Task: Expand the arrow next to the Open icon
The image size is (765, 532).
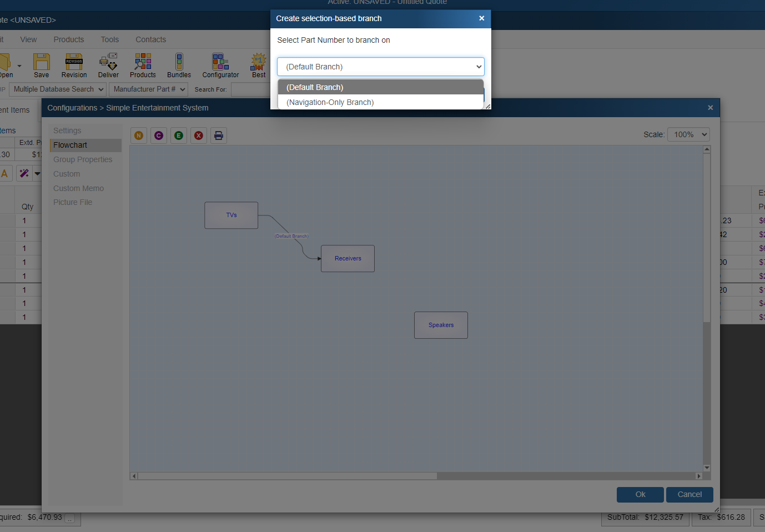Action: [x=19, y=66]
